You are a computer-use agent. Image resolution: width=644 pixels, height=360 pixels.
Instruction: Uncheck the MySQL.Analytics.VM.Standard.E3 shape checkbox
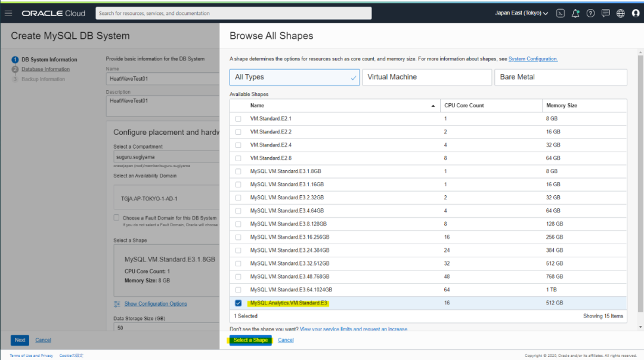tap(239, 303)
